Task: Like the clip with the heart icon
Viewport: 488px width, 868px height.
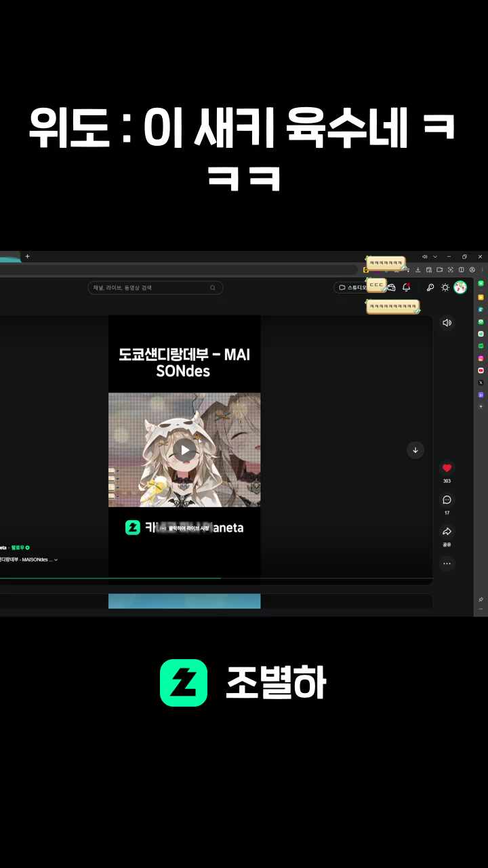Action: tap(447, 468)
